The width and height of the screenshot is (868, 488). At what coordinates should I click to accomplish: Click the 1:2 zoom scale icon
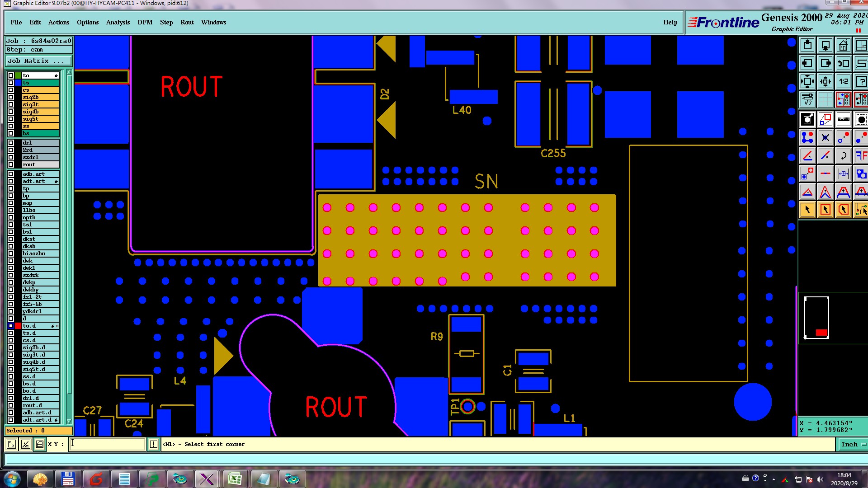pos(844,82)
